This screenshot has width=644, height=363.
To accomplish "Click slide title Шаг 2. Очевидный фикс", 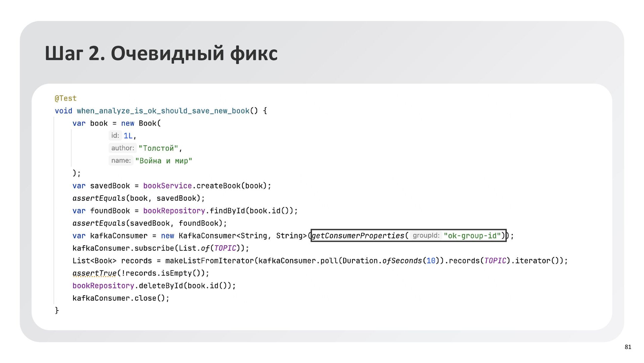I will (161, 53).
